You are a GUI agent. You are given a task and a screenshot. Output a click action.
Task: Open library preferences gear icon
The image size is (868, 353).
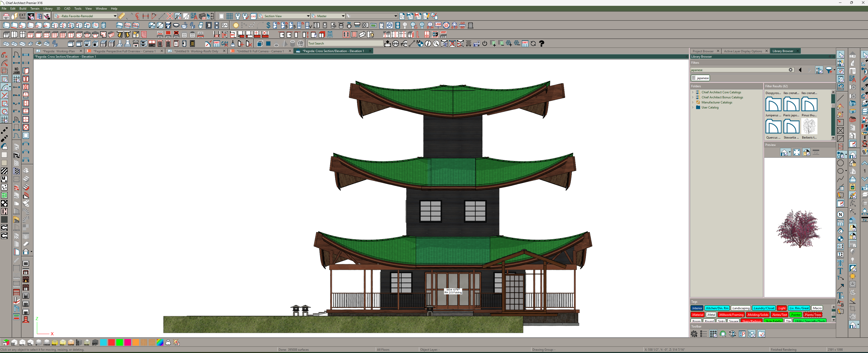click(x=694, y=334)
